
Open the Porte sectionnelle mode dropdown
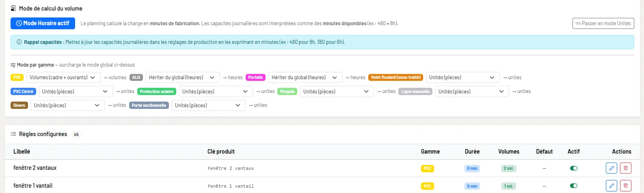(x=209, y=105)
